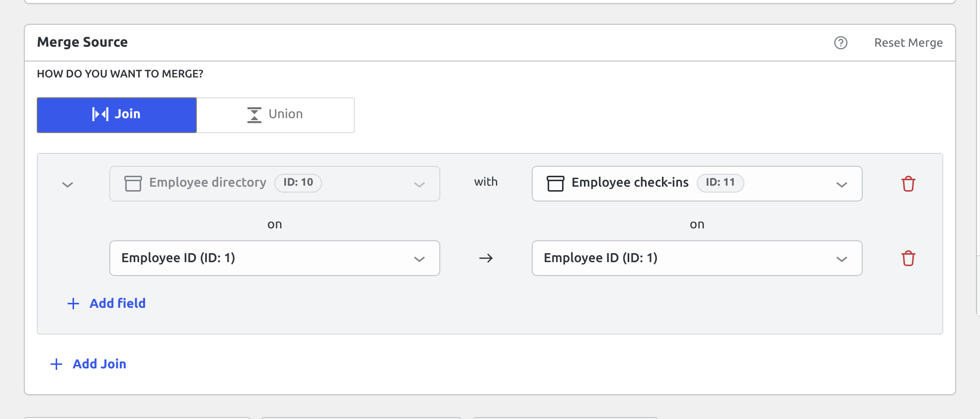Open the right Employee ID field dropdown
980x419 pixels.
click(697, 258)
